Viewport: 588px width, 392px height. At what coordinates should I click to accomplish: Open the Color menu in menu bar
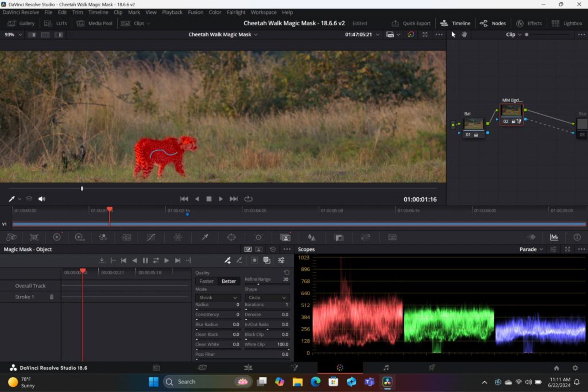pos(214,12)
